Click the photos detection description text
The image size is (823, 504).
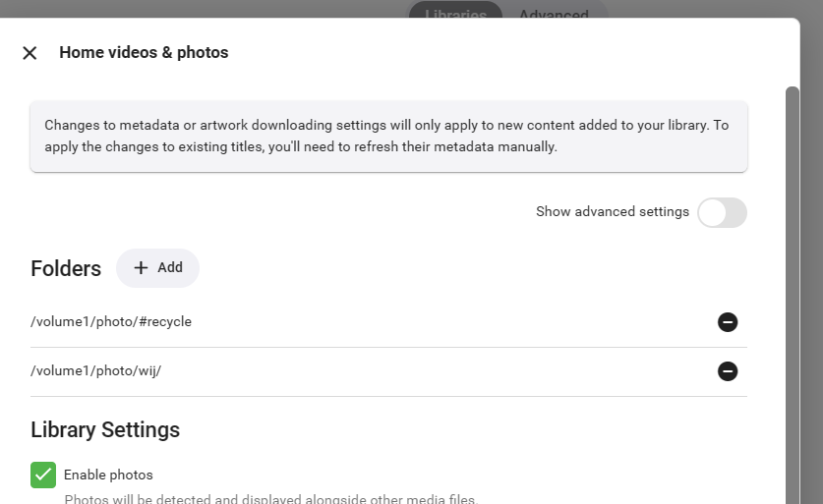[x=270, y=499]
